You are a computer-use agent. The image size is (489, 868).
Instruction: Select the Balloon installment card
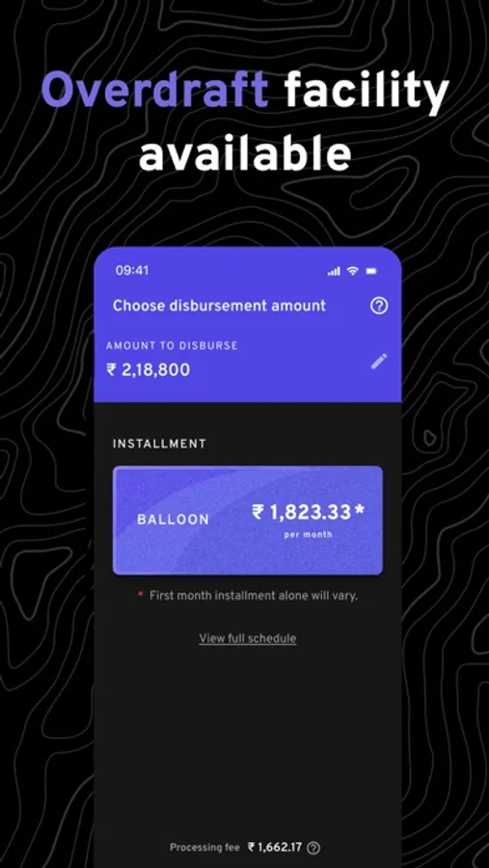248,521
